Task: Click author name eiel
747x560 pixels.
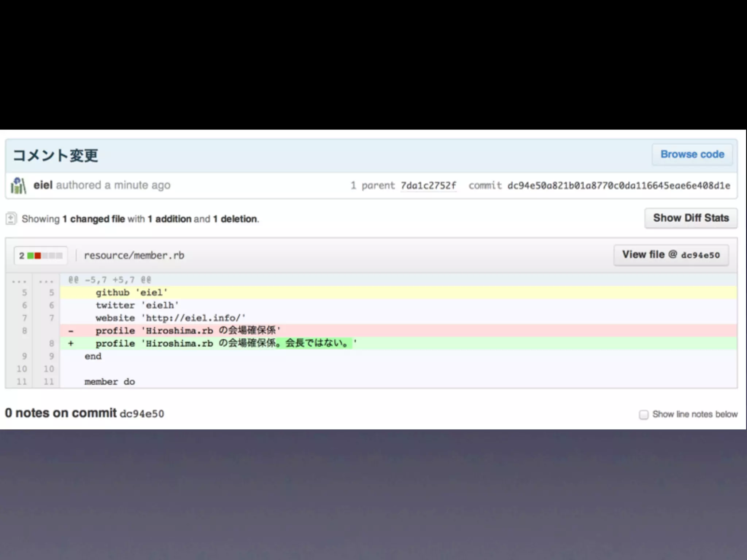Action: pyautogui.click(x=43, y=185)
